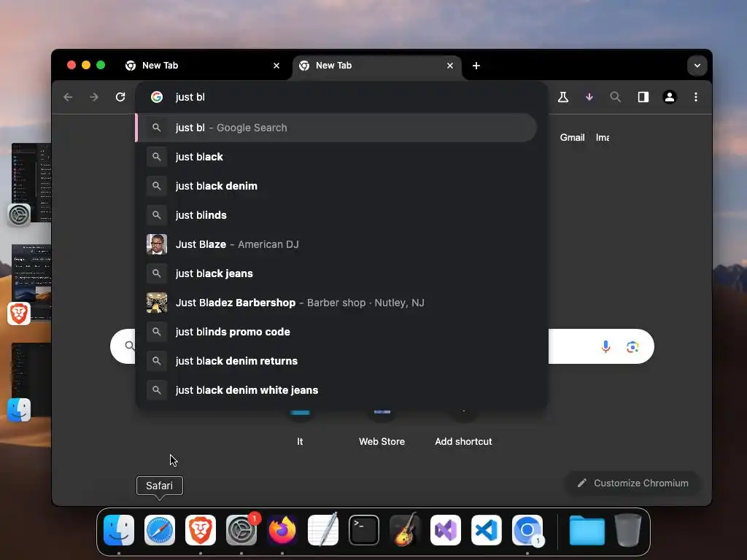The width and height of the screenshot is (747, 560).
Task: Click in the address bar text 'just bl'
Action: [x=190, y=97]
